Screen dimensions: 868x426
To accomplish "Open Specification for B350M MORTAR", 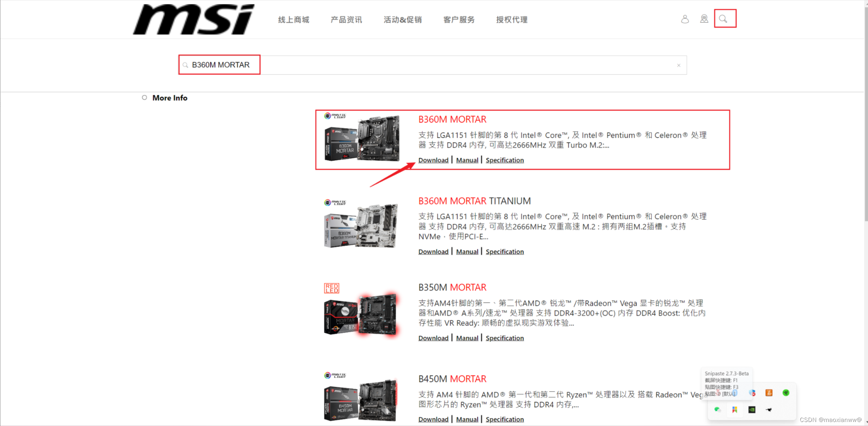I will [x=505, y=338].
